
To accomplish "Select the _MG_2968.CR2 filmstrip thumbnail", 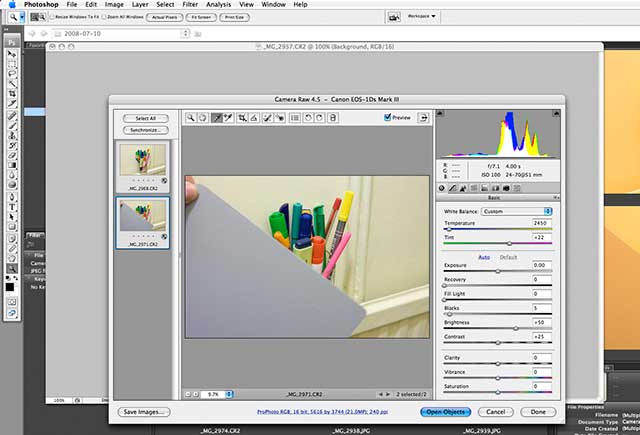I will coord(142,166).
